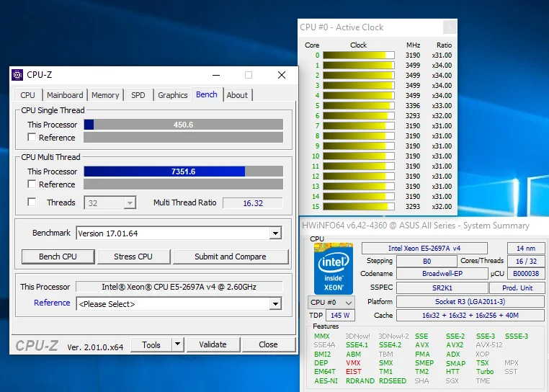
Task: Click the Stress CPU button
Action: click(x=133, y=257)
